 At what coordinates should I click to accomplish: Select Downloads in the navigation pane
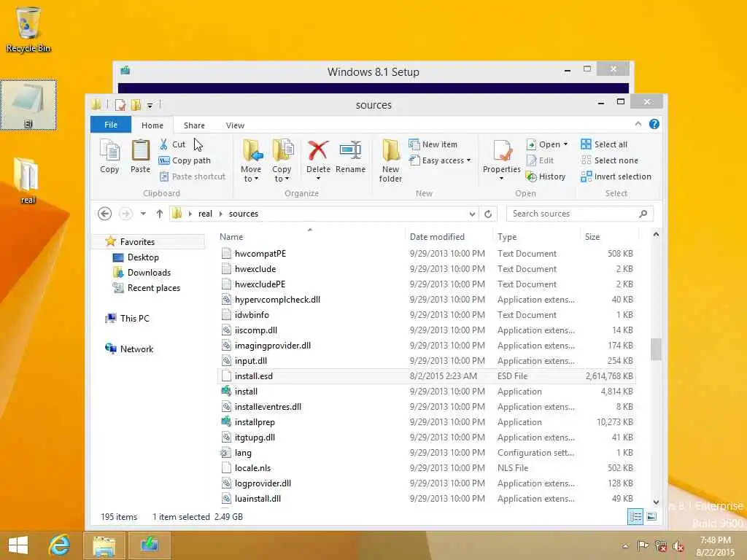click(149, 273)
